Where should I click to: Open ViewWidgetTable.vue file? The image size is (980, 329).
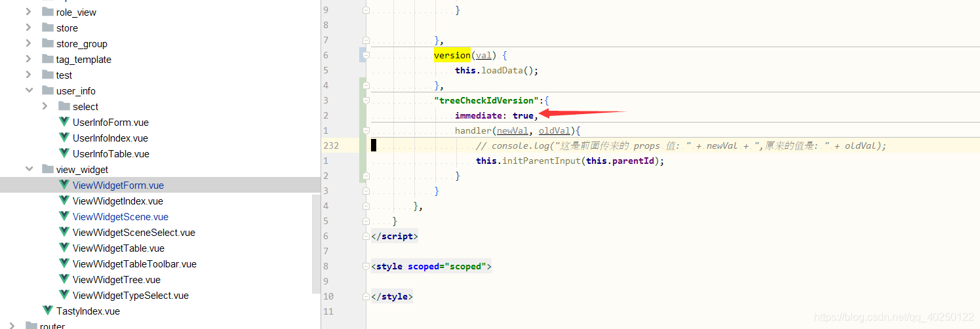tap(119, 248)
